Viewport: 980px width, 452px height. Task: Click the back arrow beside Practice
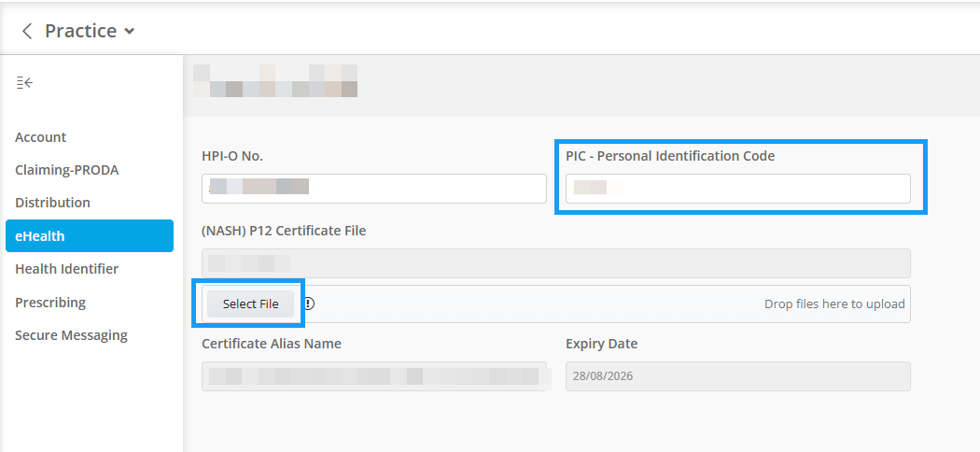click(27, 31)
